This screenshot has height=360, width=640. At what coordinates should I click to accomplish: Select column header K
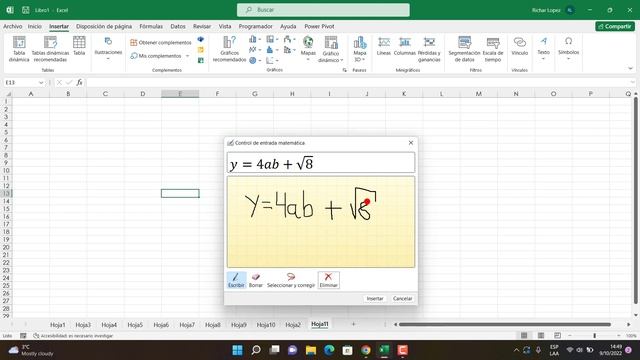404,94
